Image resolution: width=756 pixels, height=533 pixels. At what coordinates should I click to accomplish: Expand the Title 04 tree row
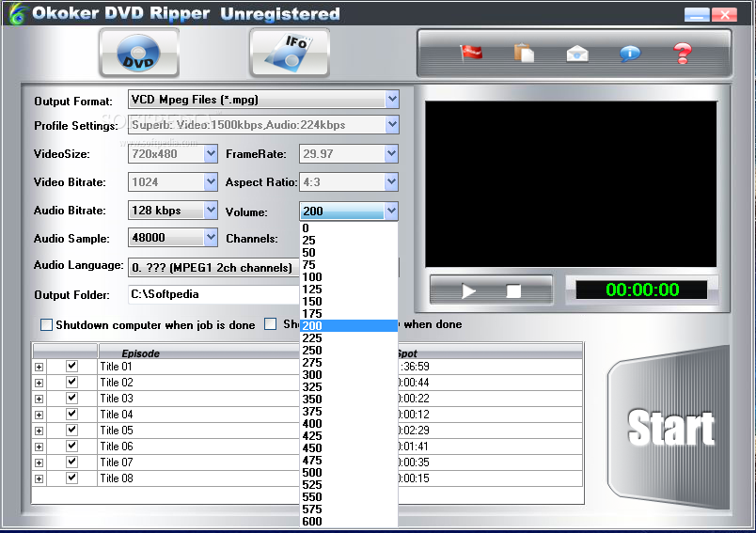click(39, 415)
